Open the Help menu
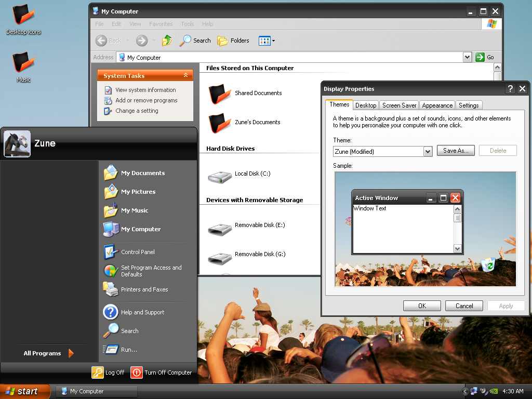This screenshot has width=532, height=399. point(208,24)
